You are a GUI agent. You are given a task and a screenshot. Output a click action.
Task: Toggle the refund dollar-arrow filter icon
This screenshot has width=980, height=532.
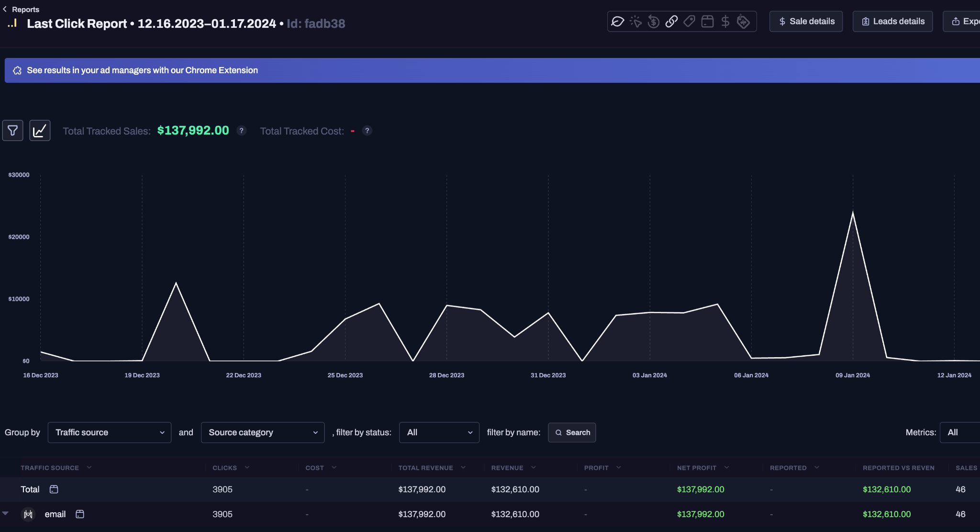653,21
